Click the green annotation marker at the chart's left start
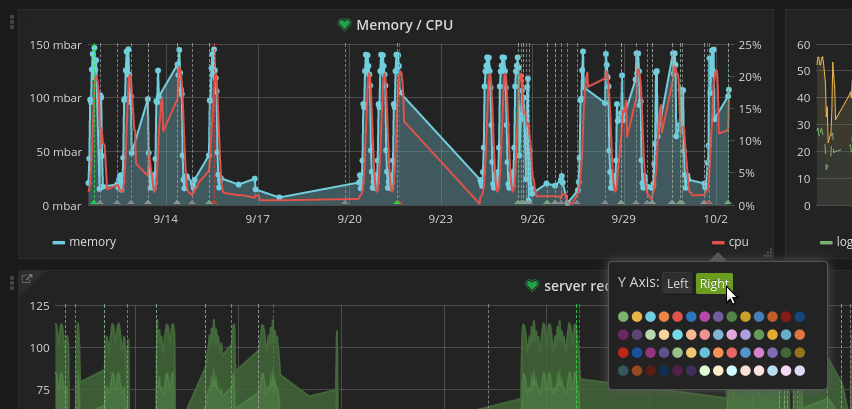852x409 pixels. [94, 203]
